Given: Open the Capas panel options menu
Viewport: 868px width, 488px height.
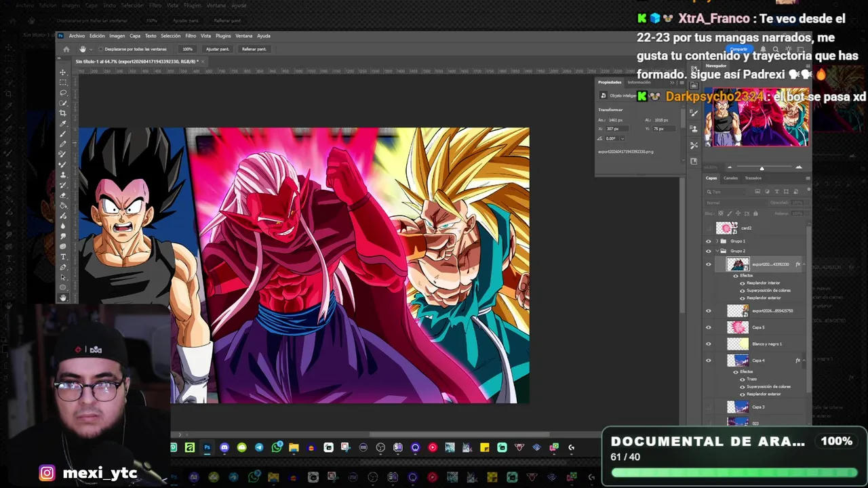Looking at the screenshot, I should click(x=808, y=178).
